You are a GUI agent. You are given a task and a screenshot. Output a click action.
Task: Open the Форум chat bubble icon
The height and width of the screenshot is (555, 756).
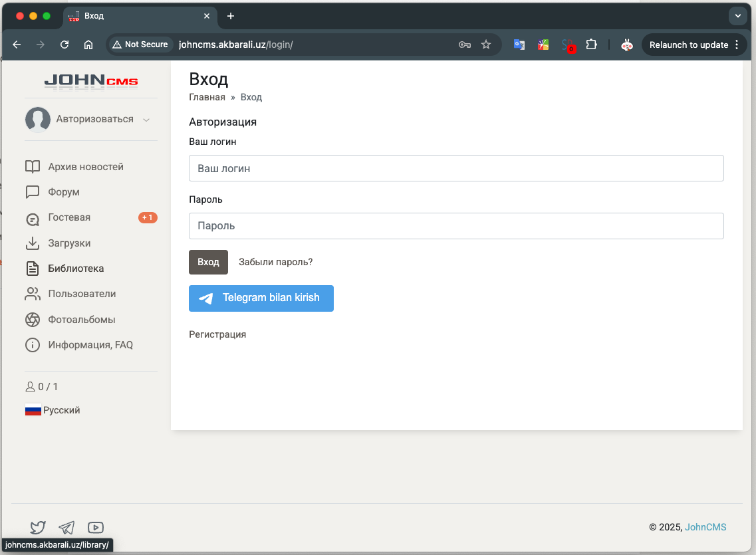[33, 192]
